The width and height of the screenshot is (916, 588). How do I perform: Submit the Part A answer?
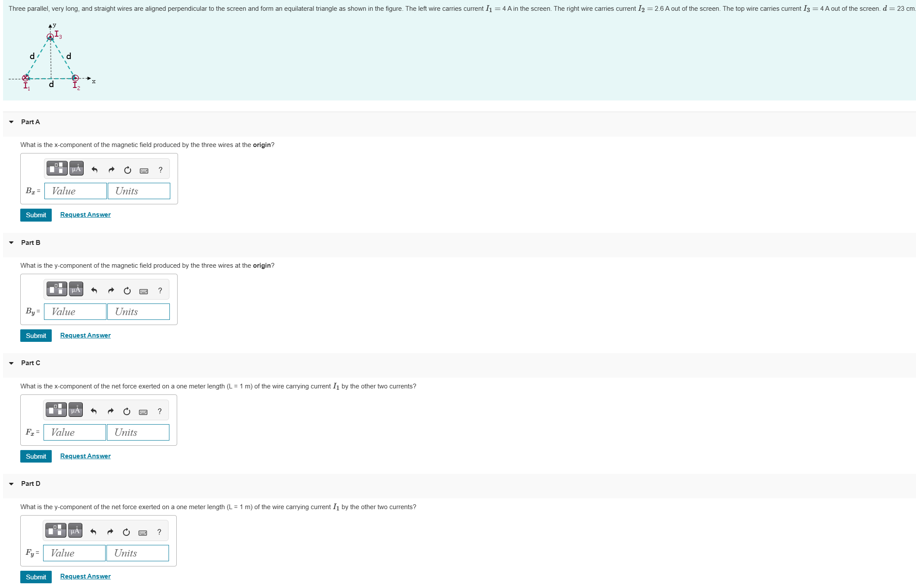click(x=36, y=215)
